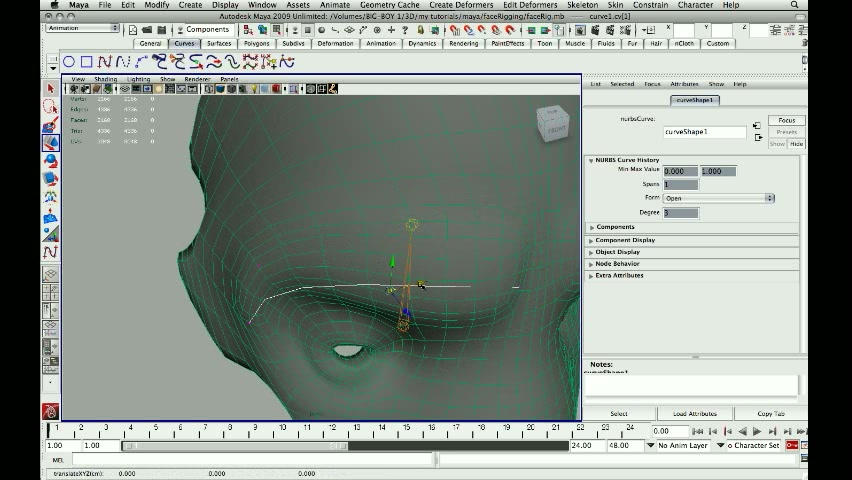
Task: Expand the Node Behavior section
Action: 591,264
